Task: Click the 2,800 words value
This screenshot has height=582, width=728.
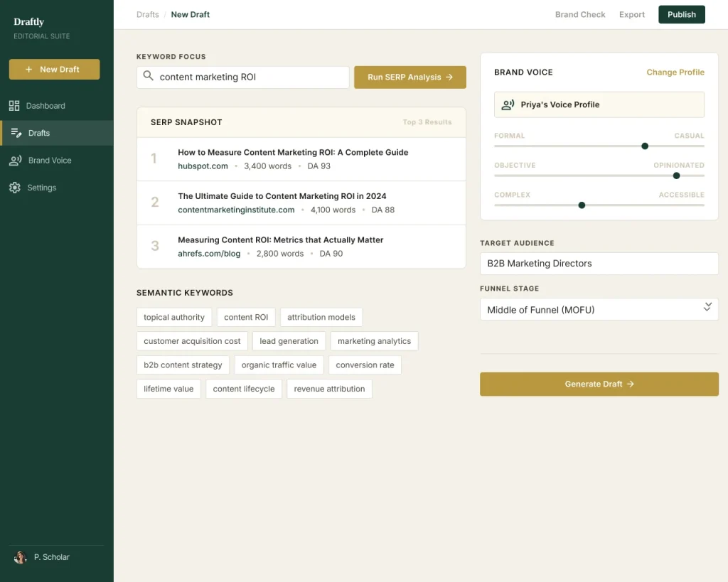Action: tap(280, 254)
